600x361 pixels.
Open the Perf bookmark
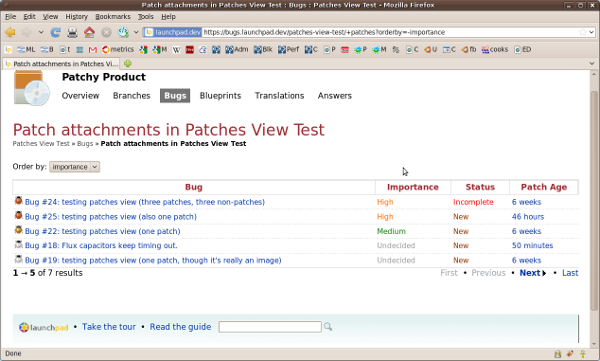click(x=289, y=49)
